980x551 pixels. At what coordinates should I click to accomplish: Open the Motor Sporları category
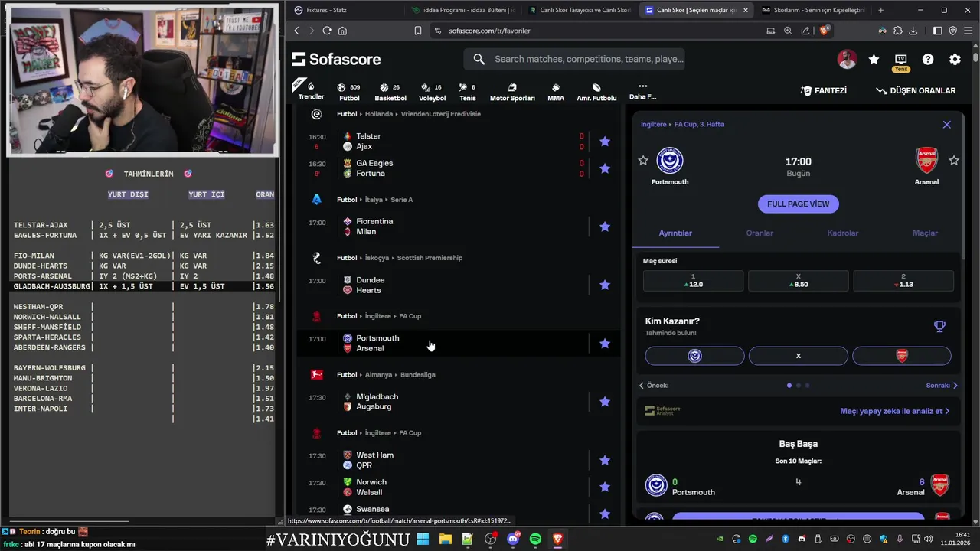(512, 92)
